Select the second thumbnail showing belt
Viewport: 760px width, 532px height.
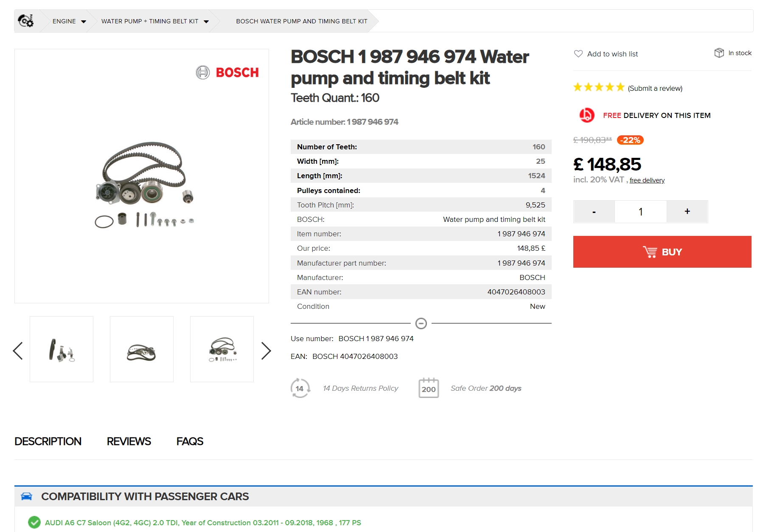coord(142,349)
